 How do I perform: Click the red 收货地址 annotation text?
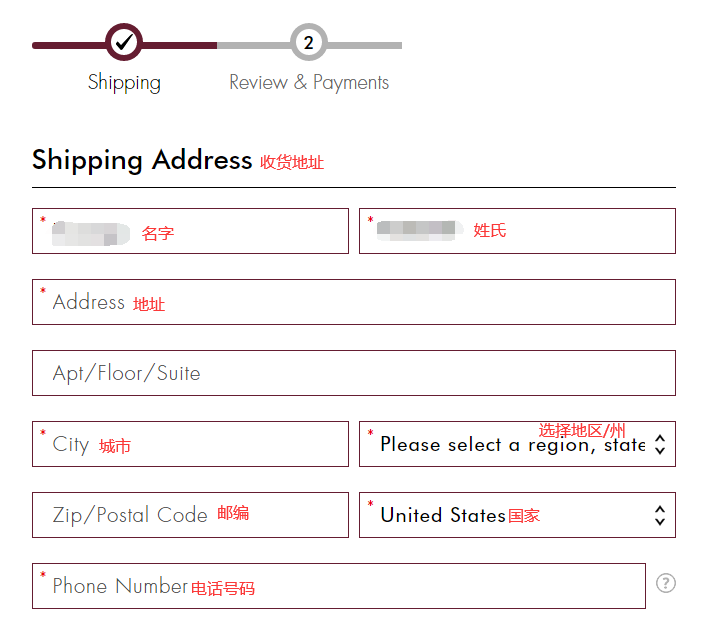tap(292, 162)
